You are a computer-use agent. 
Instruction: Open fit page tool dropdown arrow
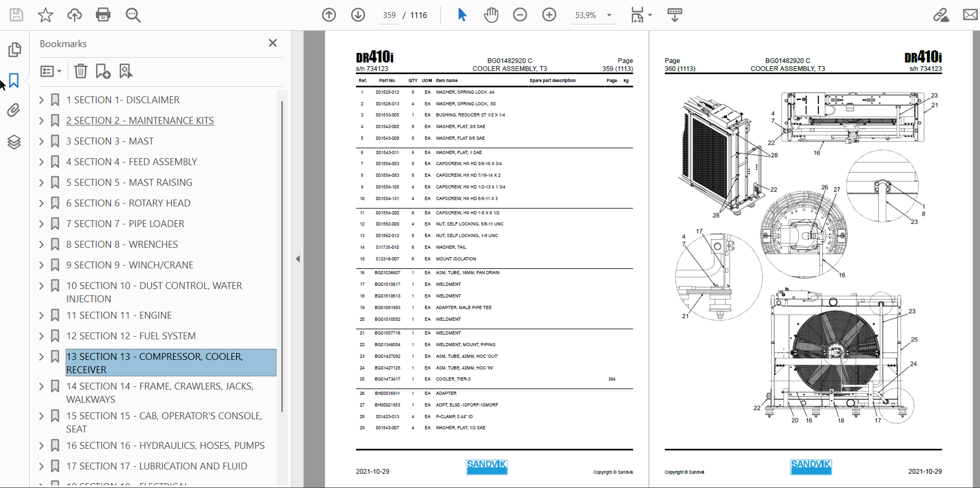[650, 15]
